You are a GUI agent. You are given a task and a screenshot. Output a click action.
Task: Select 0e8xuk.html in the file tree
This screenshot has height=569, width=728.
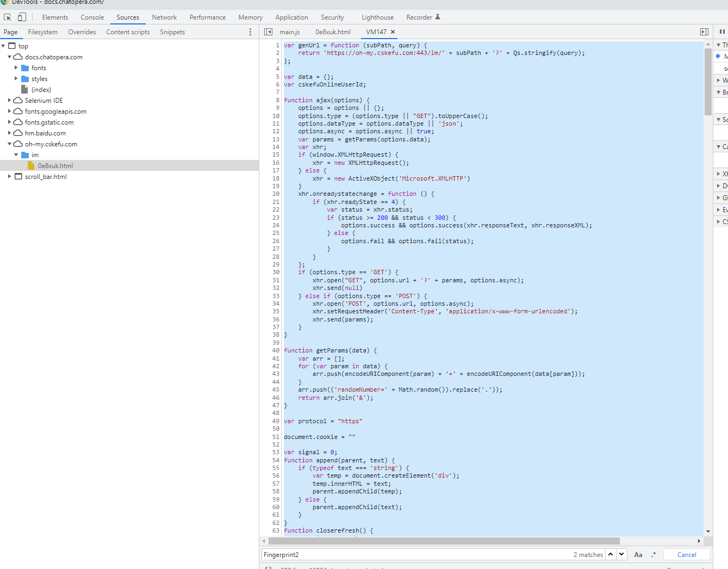[x=55, y=166]
